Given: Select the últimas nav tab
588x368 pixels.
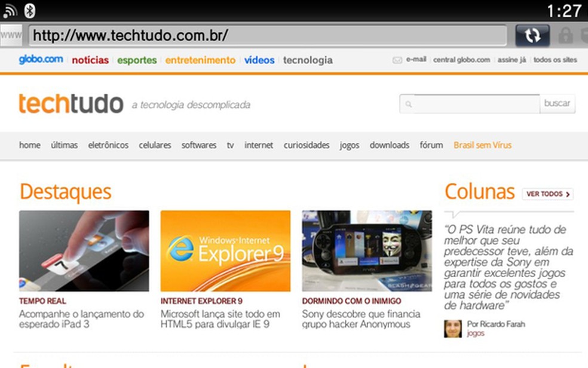Looking at the screenshot, I should coord(64,145).
